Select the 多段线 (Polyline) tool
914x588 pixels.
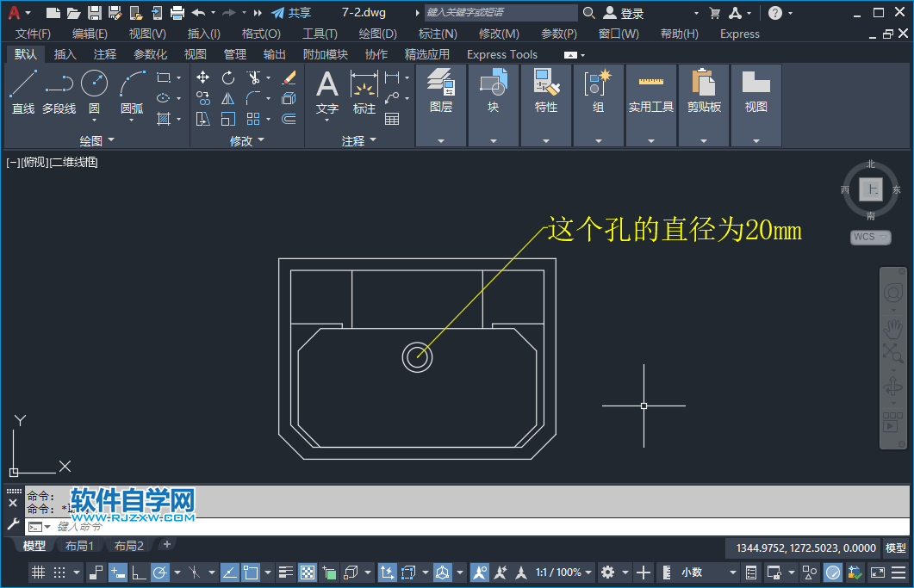click(x=59, y=91)
